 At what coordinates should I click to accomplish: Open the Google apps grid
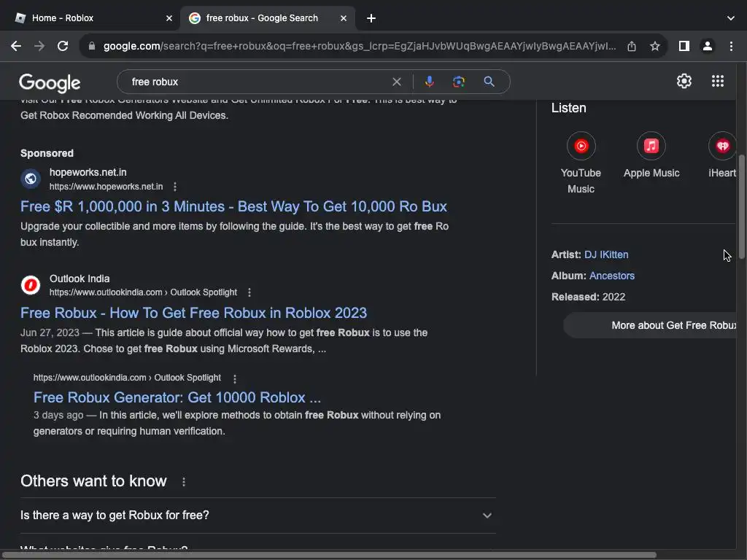click(x=718, y=81)
